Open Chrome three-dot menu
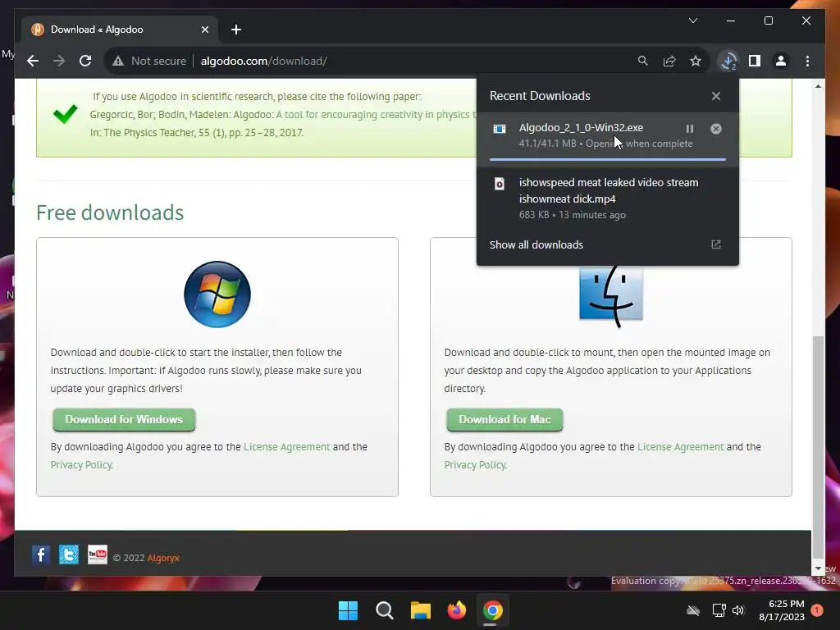 pos(807,61)
